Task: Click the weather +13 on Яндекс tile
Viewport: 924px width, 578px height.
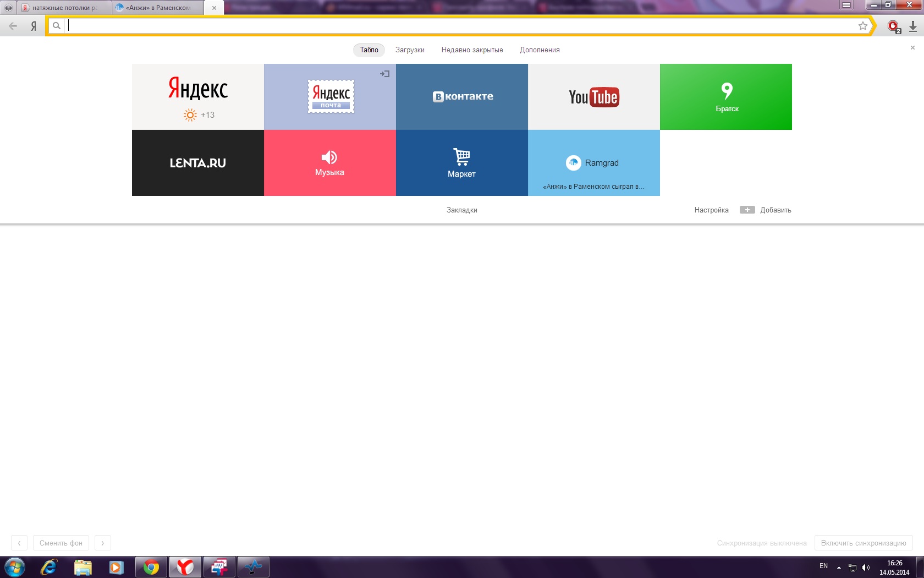Action: click(x=199, y=115)
